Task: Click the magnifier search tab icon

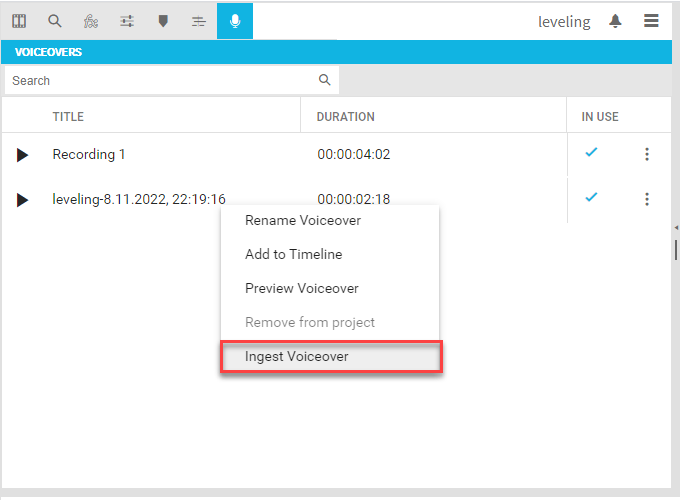Action: coord(55,21)
